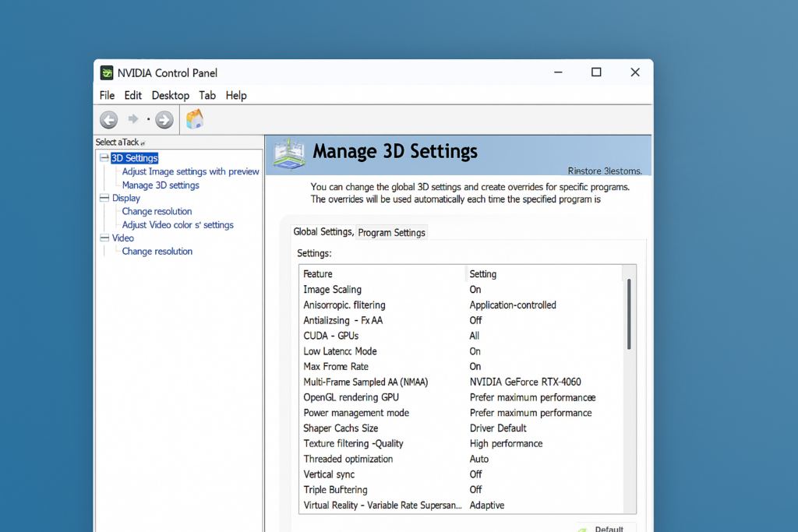The width and height of the screenshot is (798, 532).
Task: Collapse the 3D Settings tree node
Action: (x=104, y=157)
